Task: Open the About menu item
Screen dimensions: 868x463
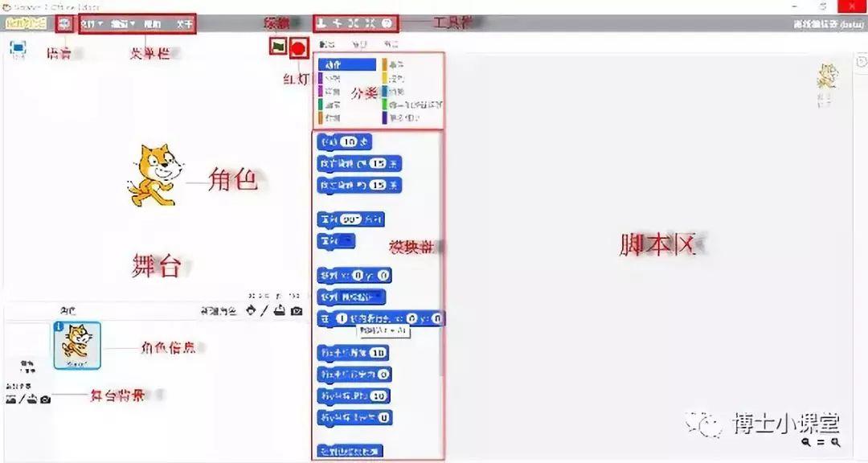Action: [x=184, y=24]
